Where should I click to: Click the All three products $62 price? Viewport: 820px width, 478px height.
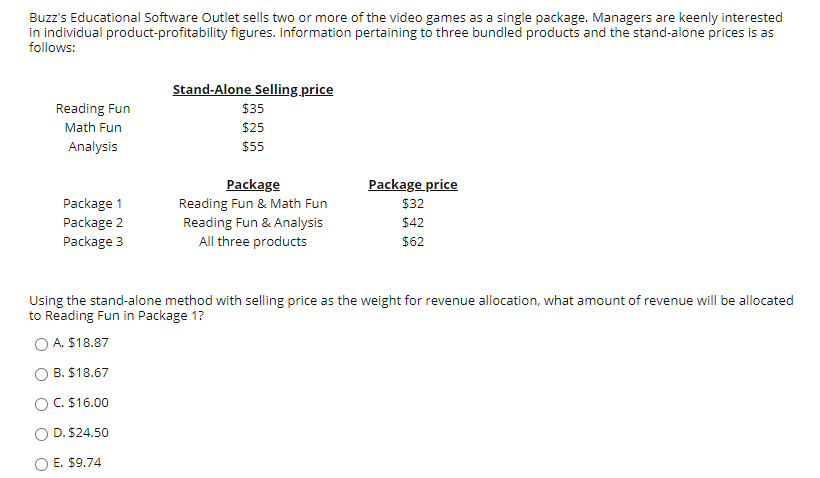pyautogui.click(x=413, y=242)
